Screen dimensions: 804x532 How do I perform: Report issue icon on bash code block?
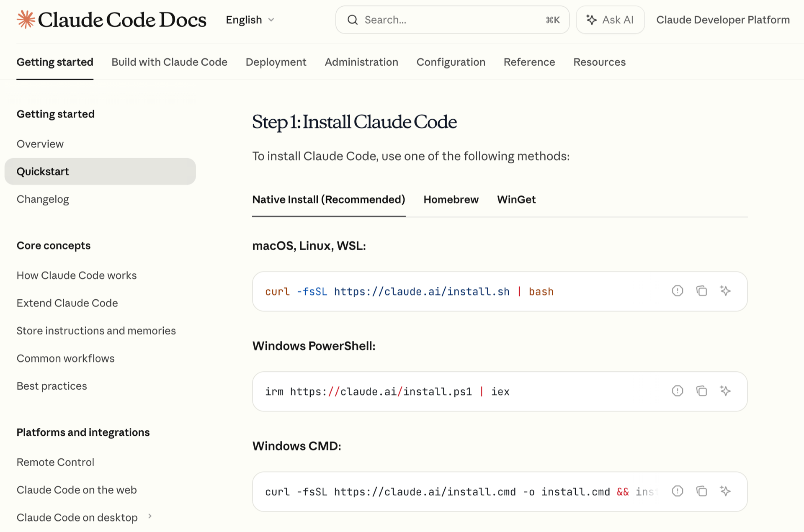pos(677,291)
